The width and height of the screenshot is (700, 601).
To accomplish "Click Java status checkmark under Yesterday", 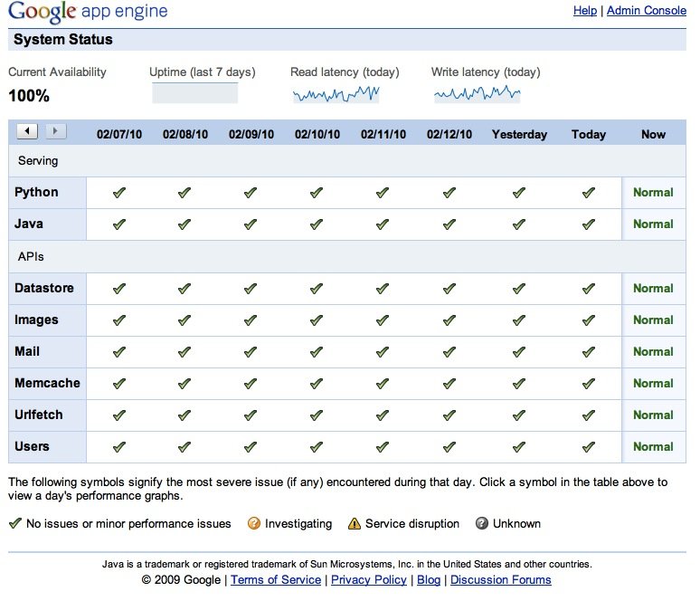I will (x=518, y=224).
